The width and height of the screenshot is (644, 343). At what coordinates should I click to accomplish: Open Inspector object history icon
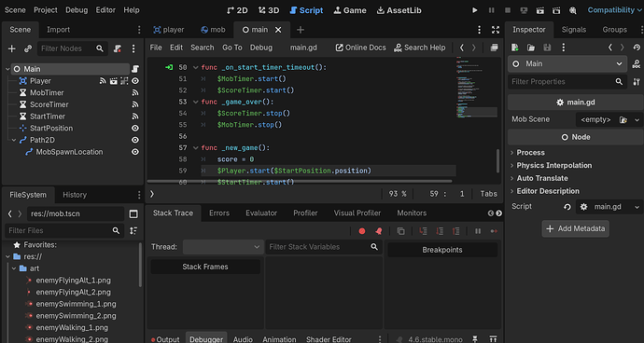[x=637, y=48]
